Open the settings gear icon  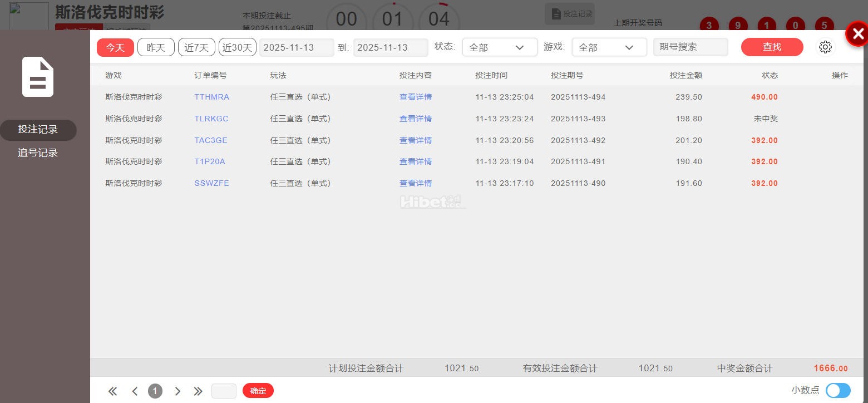click(x=825, y=47)
